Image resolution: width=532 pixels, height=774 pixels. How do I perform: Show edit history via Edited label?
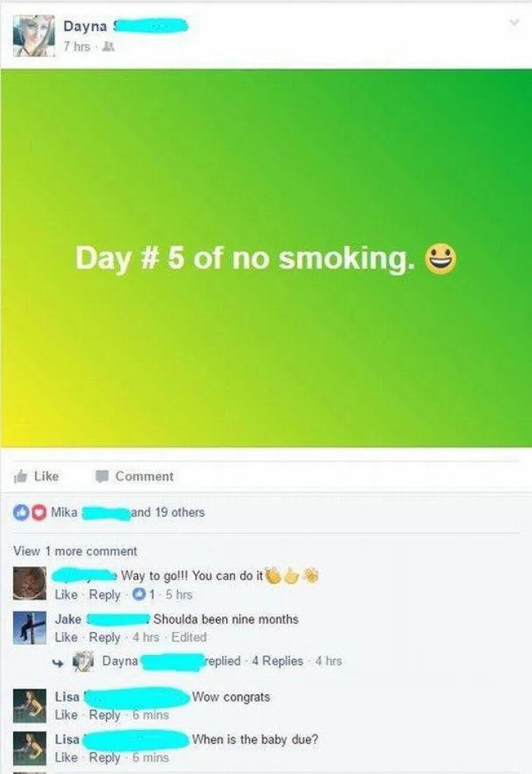pyautogui.click(x=189, y=638)
